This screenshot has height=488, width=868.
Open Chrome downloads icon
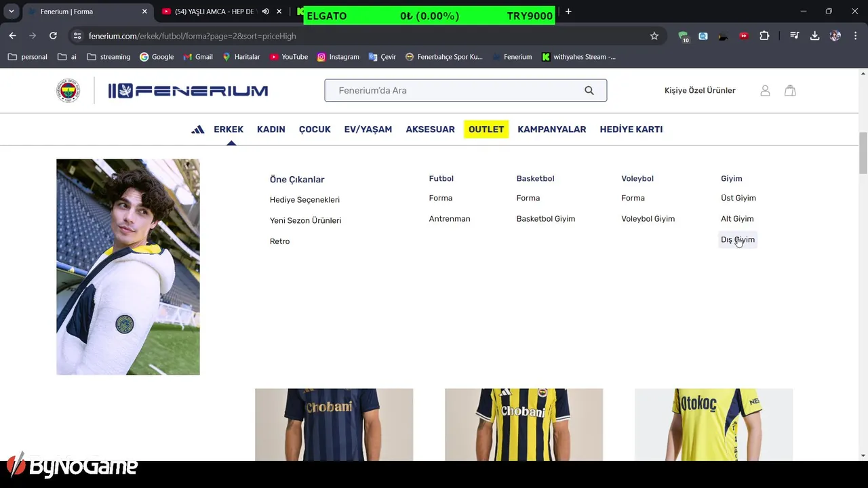tap(815, 36)
